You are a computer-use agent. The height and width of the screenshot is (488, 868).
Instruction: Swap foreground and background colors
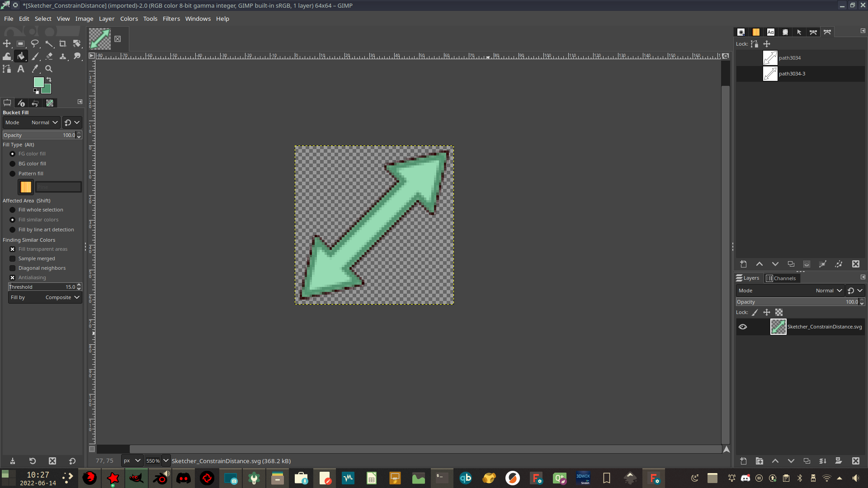(49, 80)
